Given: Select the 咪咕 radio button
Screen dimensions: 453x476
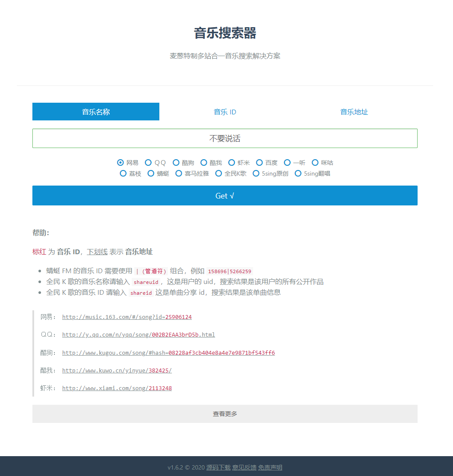Looking at the screenshot, I should point(315,163).
